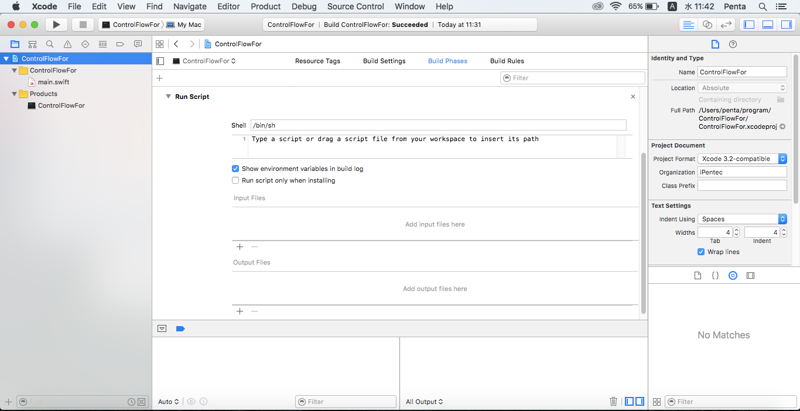Enable Run script only when installing
The width and height of the screenshot is (800, 411).
point(236,181)
